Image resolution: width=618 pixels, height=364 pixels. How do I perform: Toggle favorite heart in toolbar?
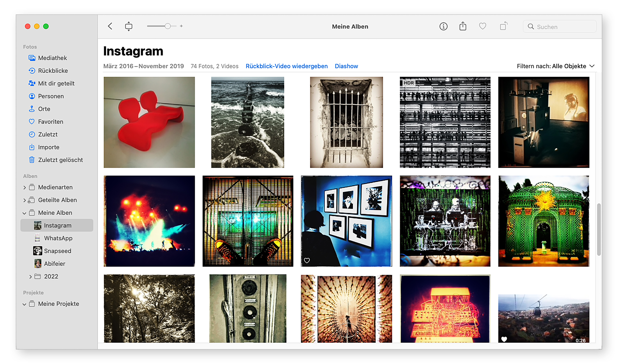[482, 26]
